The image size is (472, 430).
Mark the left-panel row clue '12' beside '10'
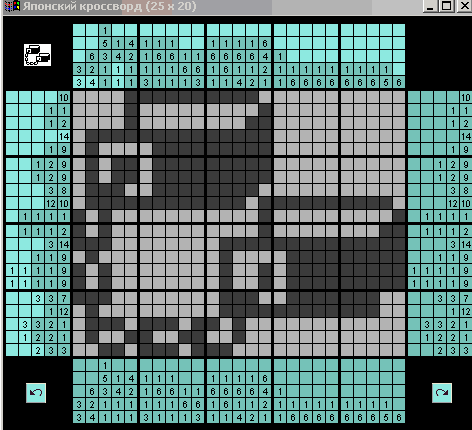[x=51, y=203]
